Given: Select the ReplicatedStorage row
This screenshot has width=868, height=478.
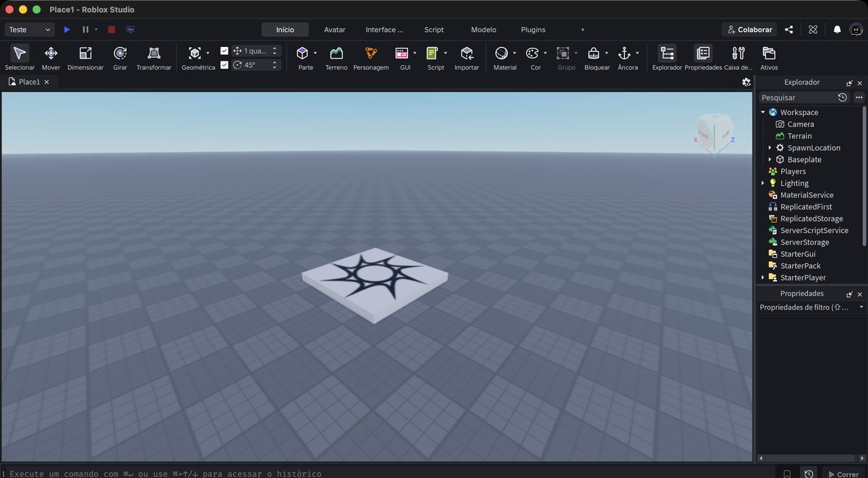Looking at the screenshot, I should coord(810,218).
